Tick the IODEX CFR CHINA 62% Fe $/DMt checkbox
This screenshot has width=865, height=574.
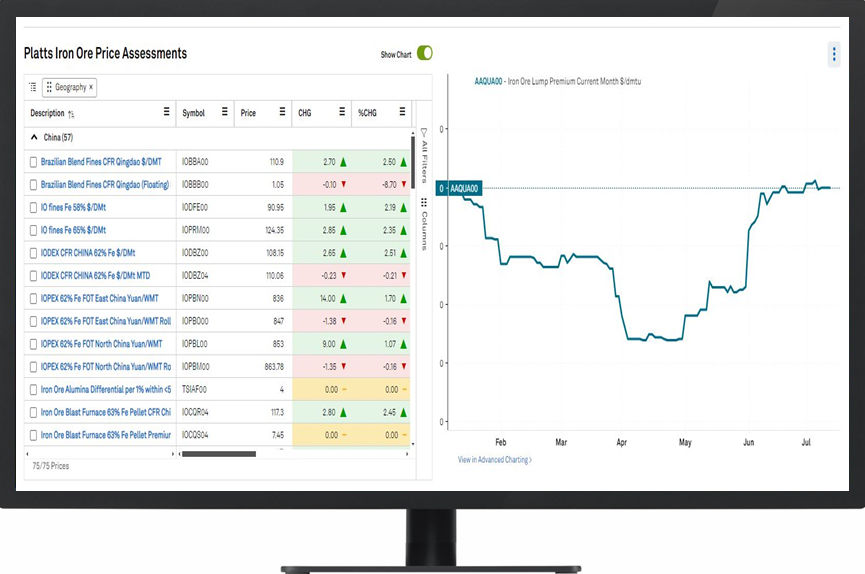33,252
